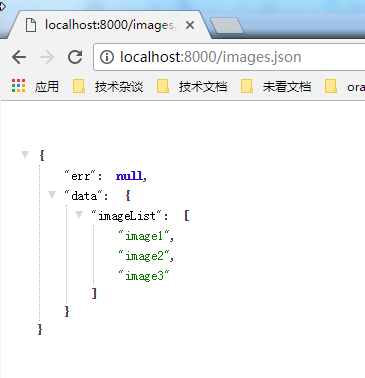Click the "image2" string value
Image resolution: width=365 pixels, height=378 pixels.
[x=144, y=256]
